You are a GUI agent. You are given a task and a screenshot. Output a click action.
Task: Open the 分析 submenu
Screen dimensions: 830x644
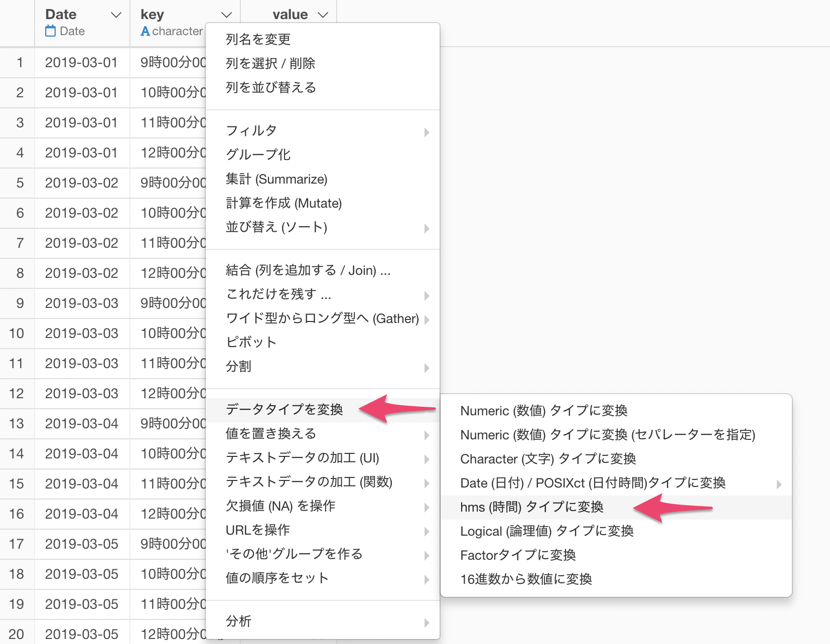(323, 621)
